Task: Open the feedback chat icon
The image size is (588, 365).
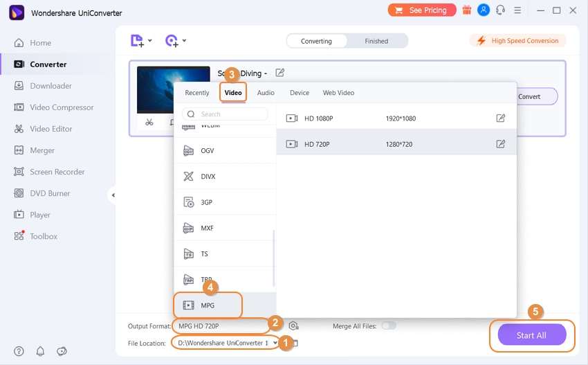Action: pyautogui.click(x=62, y=351)
